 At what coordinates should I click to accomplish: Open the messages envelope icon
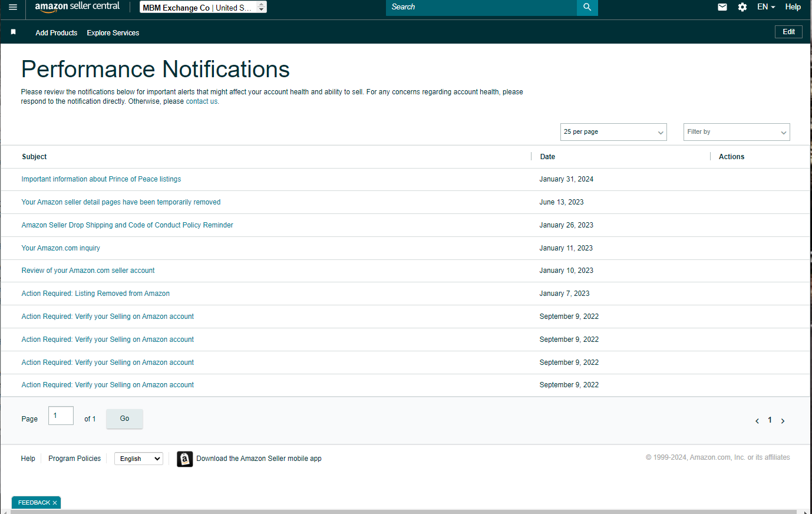(x=722, y=7)
